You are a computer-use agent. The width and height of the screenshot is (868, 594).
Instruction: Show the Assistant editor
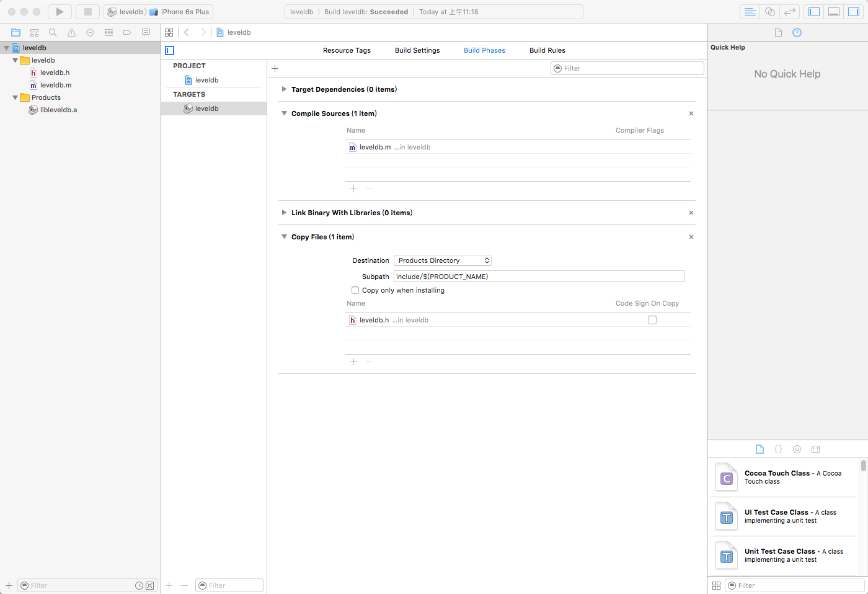click(769, 12)
